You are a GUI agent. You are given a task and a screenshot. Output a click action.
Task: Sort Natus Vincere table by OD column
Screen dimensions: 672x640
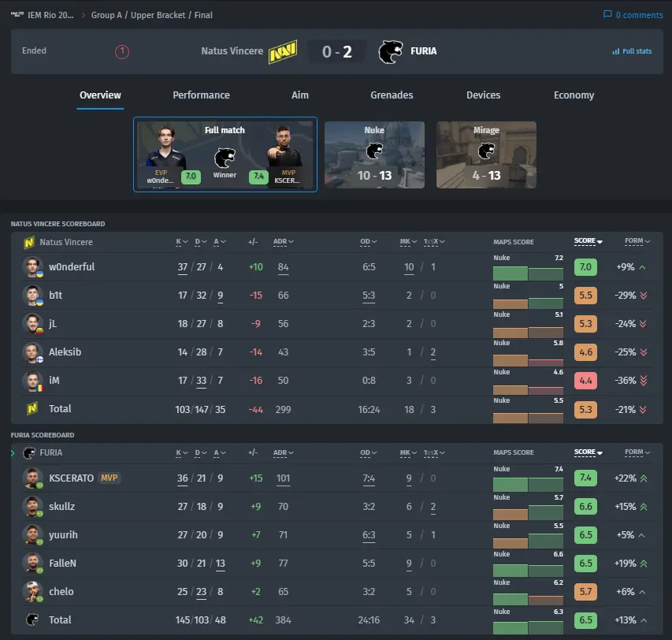(x=368, y=242)
